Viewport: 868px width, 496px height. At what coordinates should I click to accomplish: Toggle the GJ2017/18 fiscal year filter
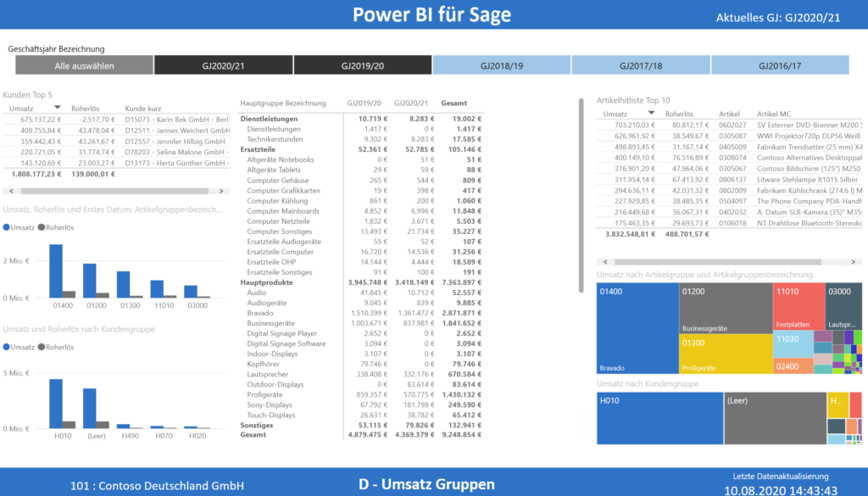pyautogui.click(x=641, y=64)
